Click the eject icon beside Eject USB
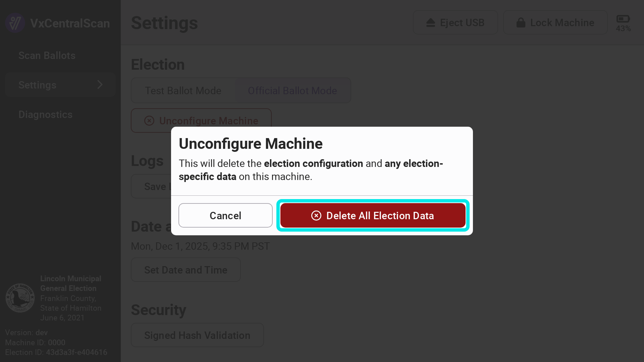 tap(431, 22)
